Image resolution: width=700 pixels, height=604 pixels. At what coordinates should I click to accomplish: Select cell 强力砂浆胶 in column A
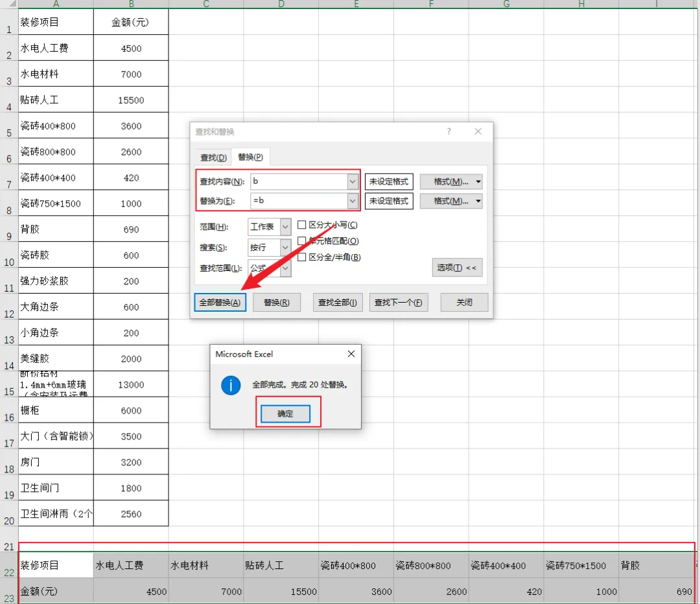point(56,281)
